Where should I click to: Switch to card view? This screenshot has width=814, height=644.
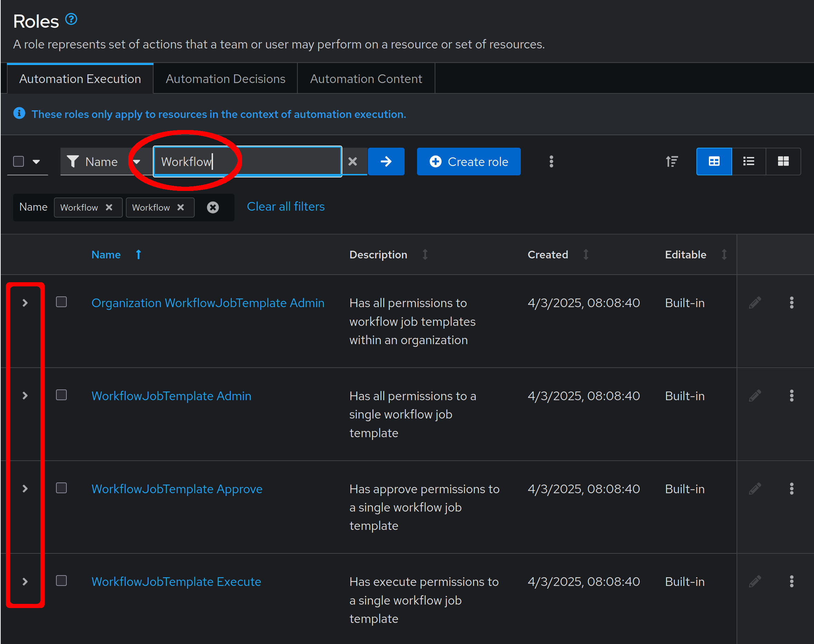click(x=783, y=162)
